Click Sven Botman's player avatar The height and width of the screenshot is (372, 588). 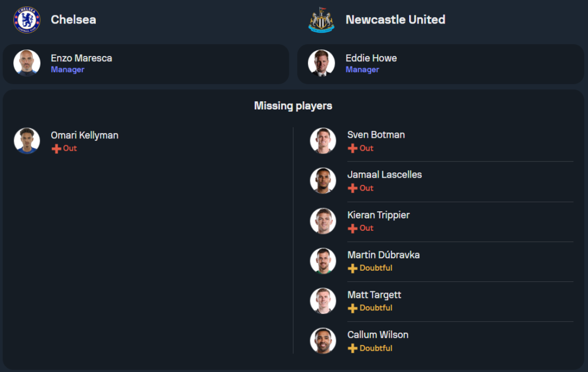(x=323, y=141)
